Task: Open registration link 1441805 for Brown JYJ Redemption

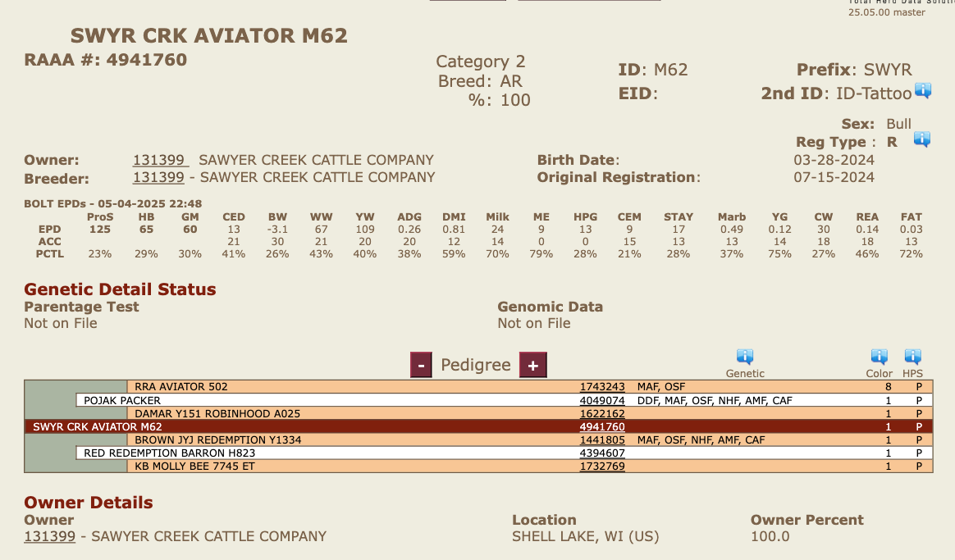Action: click(602, 440)
